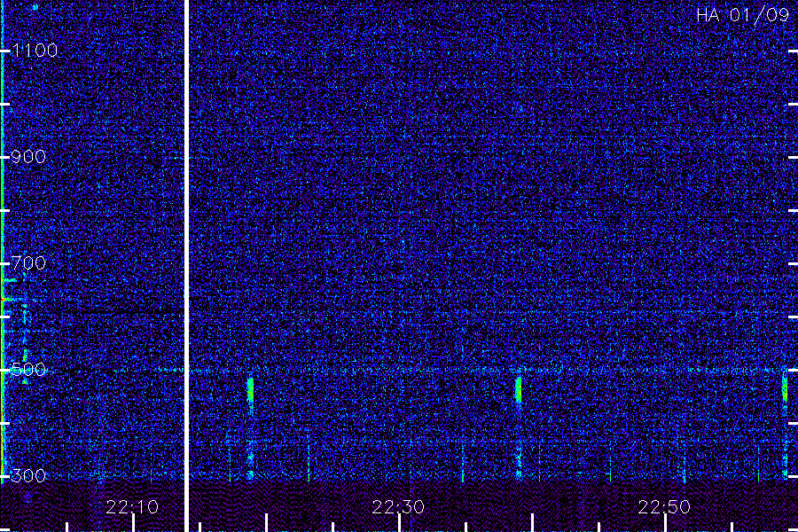798x532 pixels.
Task: Click the 1100 frequency axis label
Action: [35, 51]
